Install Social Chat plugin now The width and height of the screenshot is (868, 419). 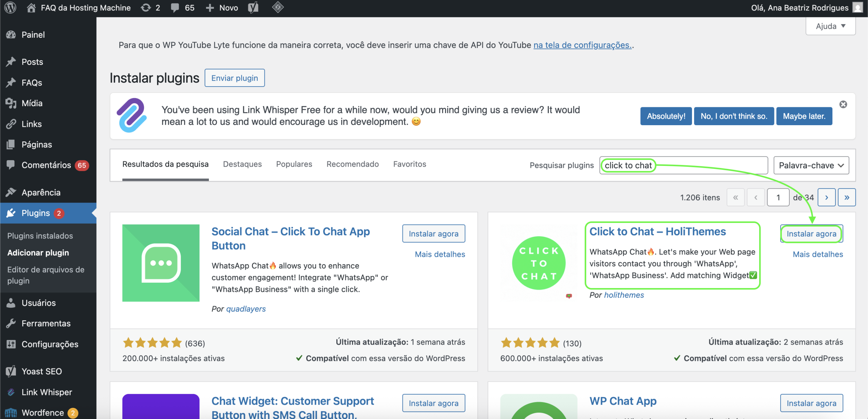point(434,234)
